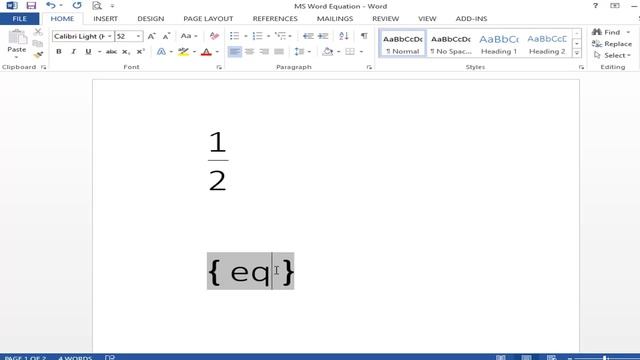Align text left

[x=234, y=52]
